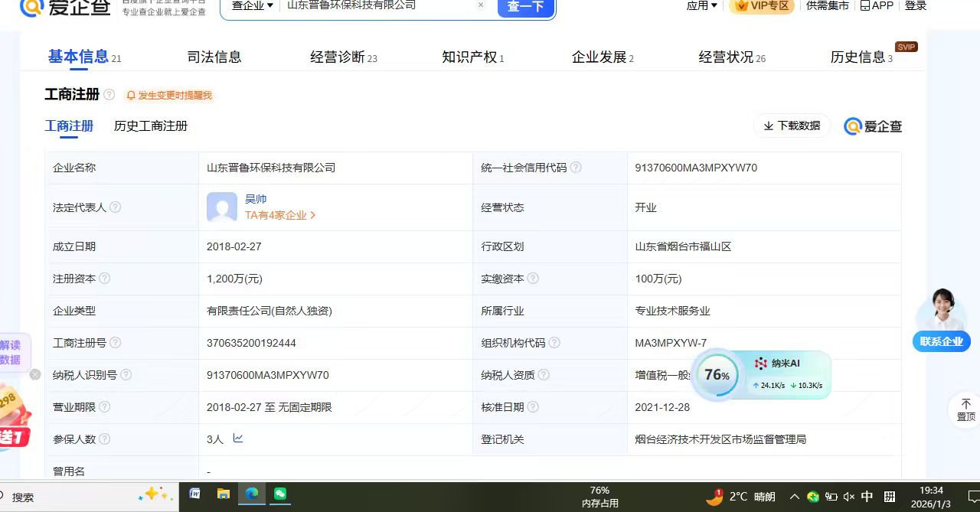Open the APP download link
The height and width of the screenshot is (512, 980).
pos(877,5)
